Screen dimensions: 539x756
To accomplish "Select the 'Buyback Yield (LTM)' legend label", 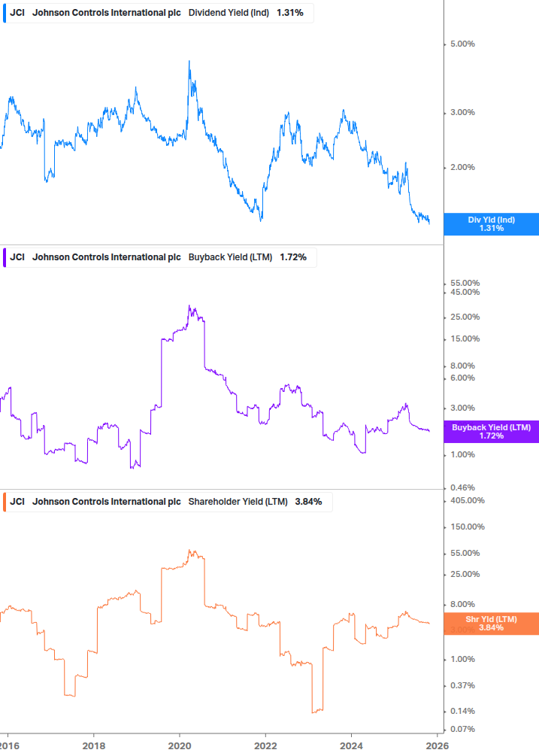I will click(230, 257).
